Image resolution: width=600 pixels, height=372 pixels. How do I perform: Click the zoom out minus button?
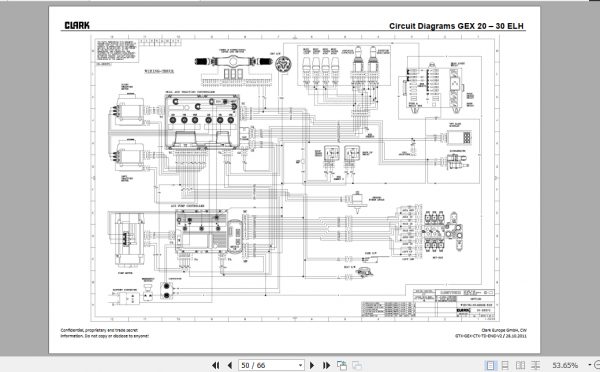(598, 365)
